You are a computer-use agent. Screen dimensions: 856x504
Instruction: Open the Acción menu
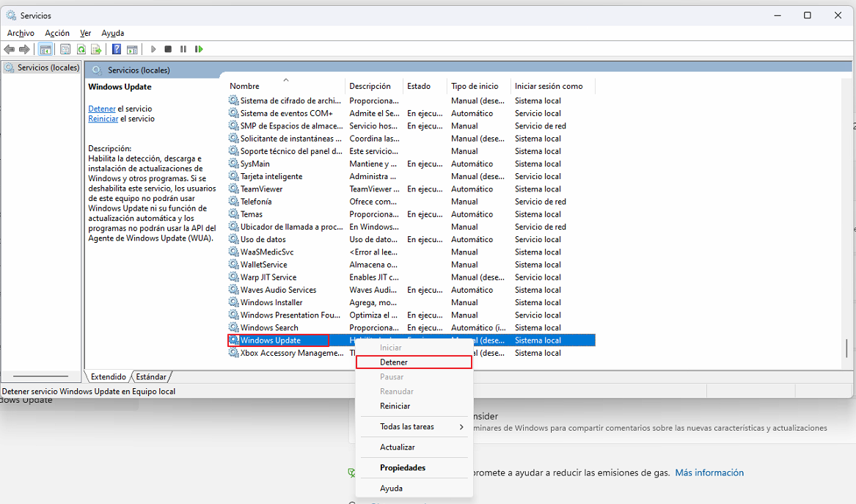tap(57, 33)
